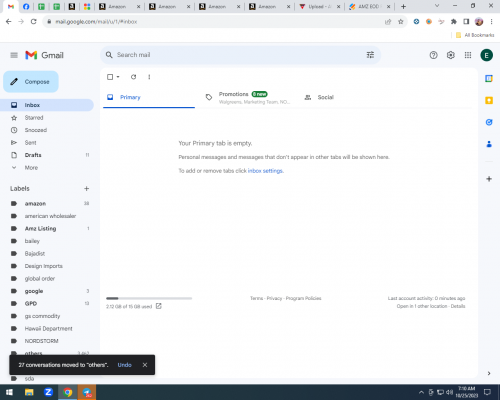Open File Explorer from the taskbar
Image resolution: width=500 pixels, height=400 pixels.
pos(29,392)
